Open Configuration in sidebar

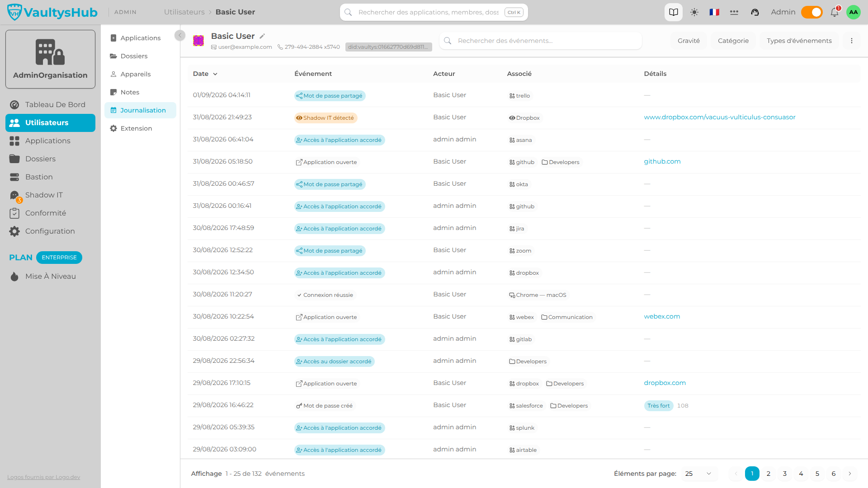click(x=50, y=231)
